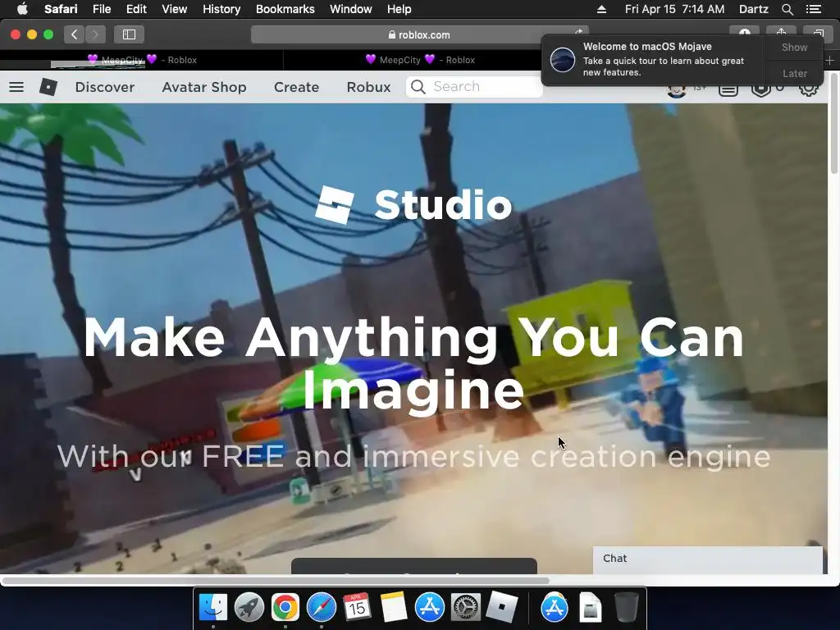Image resolution: width=840 pixels, height=630 pixels.
Task: Open the Bookmarks menu
Action: point(285,9)
